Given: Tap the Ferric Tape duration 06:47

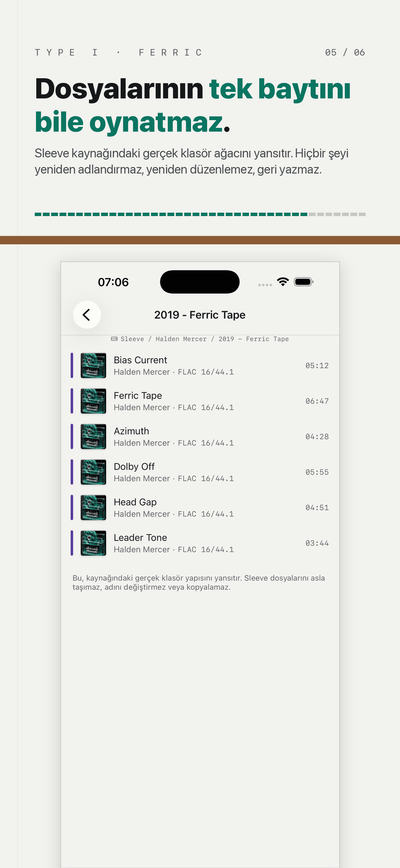Looking at the screenshot, I should [x=317, y=401].
